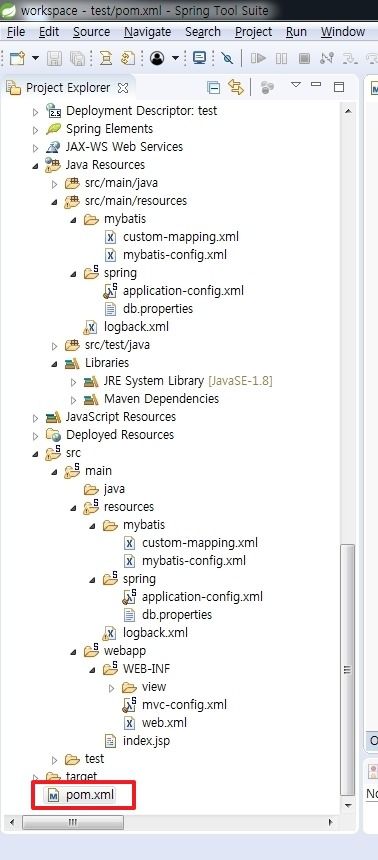Collapse All in Project Explorer

click(x=213, y=87)
